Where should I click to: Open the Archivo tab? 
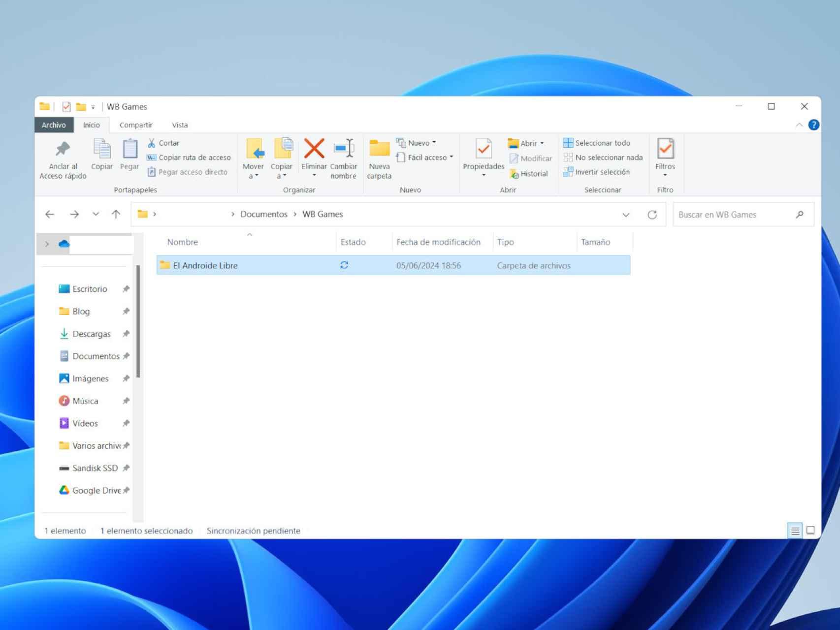[54, 125]
